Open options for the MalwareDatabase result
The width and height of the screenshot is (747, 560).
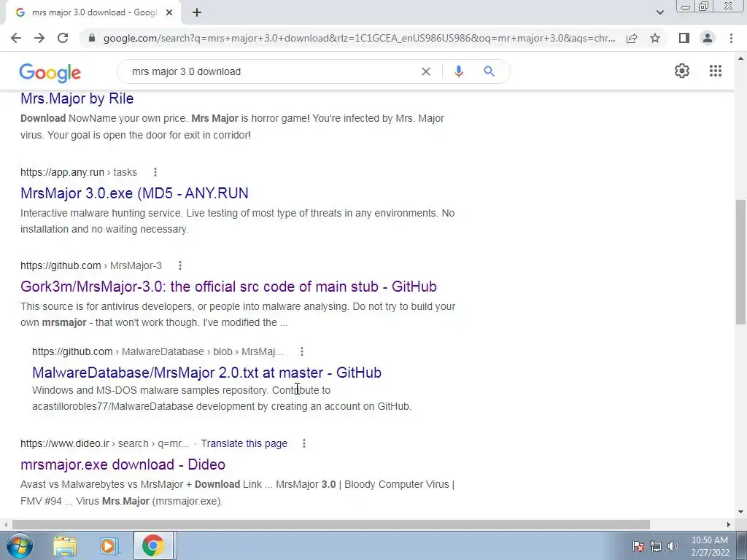(301, 351)
